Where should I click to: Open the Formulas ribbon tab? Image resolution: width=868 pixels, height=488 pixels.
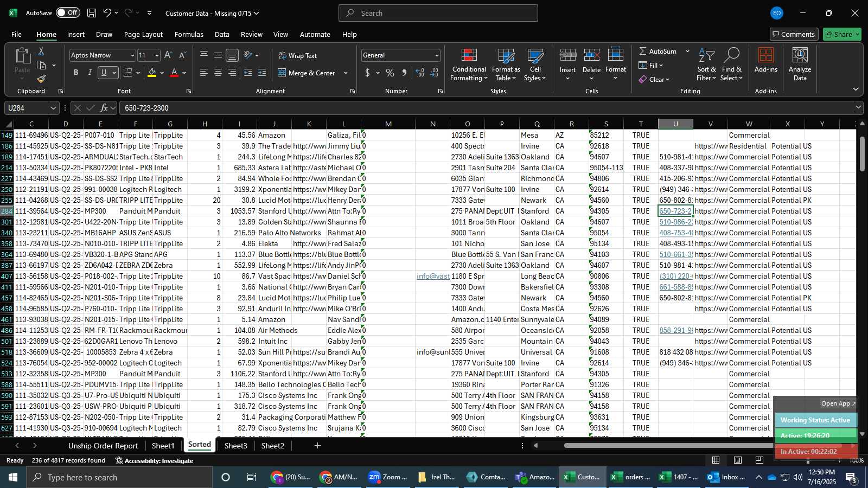tap(189, 34)
